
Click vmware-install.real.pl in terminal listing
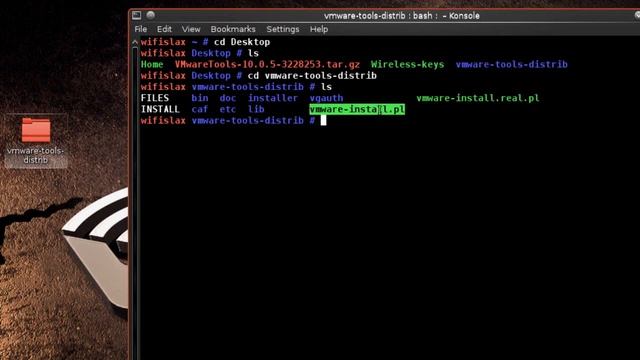tap(478, 98)
